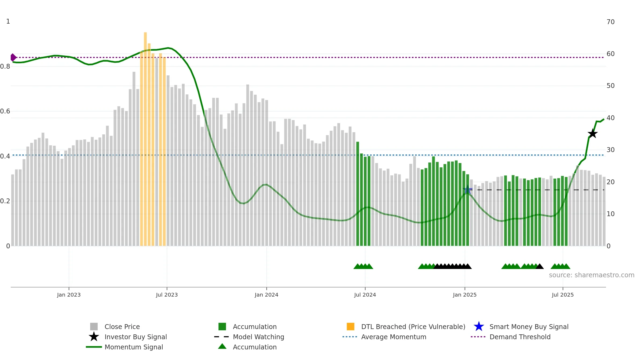
Task: Click the black Investor Buy Signal star on chart
Action: (x=592, y=133)
